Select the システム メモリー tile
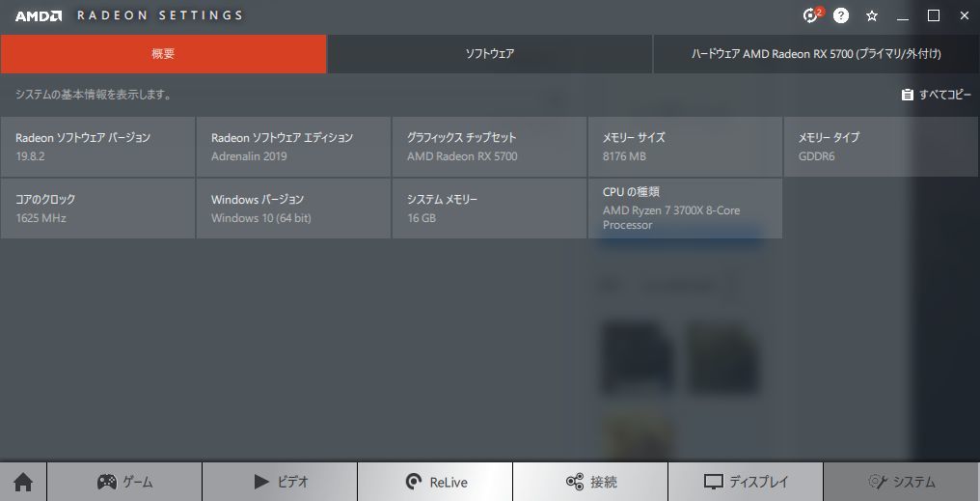Viewport: 980px width, 501px height. point(489,209)
